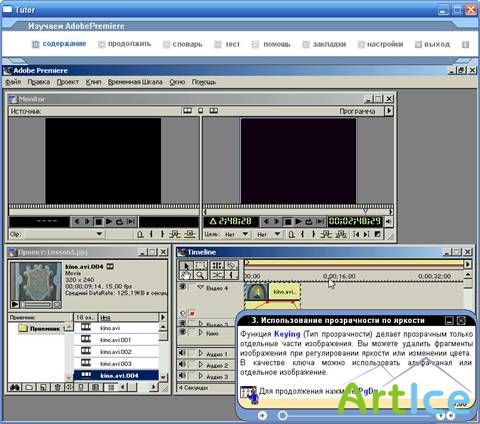This screenshot has height=424, width=480.
Task: Open the Окно menu
Action: tap(177, 82)
